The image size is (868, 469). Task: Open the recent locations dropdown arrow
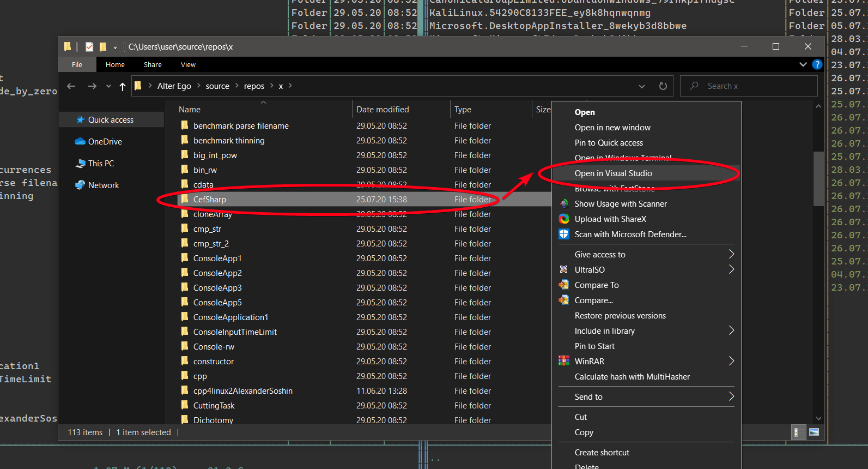(x=108, y=86)
